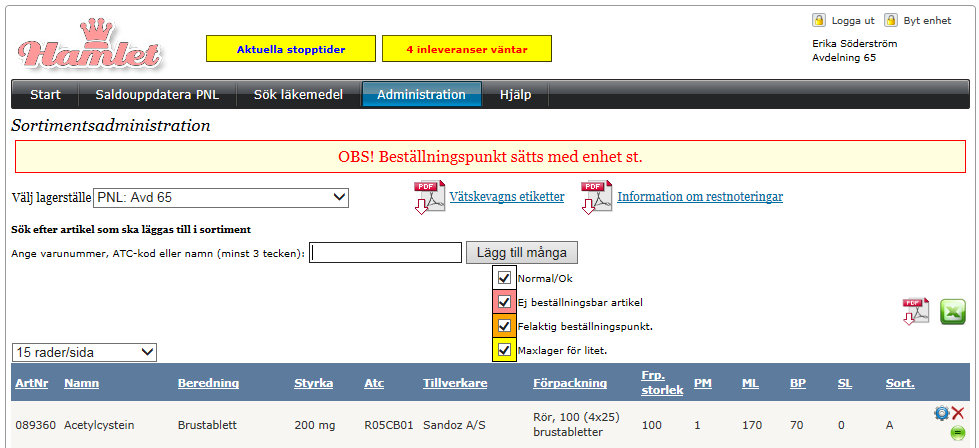Click Rör, 100 (4x25) brustabletter cell
This screenshot has height=448, width=979.
point(576,424)
